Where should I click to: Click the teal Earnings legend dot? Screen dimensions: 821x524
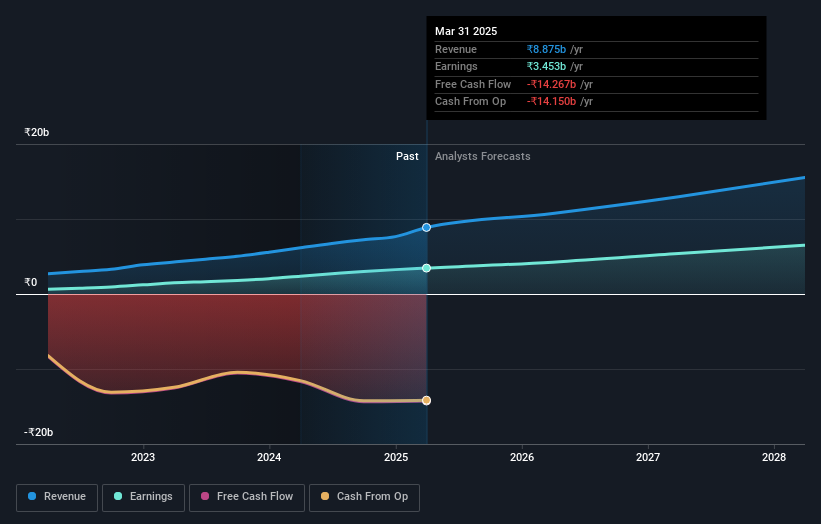(x=118, y=496)
